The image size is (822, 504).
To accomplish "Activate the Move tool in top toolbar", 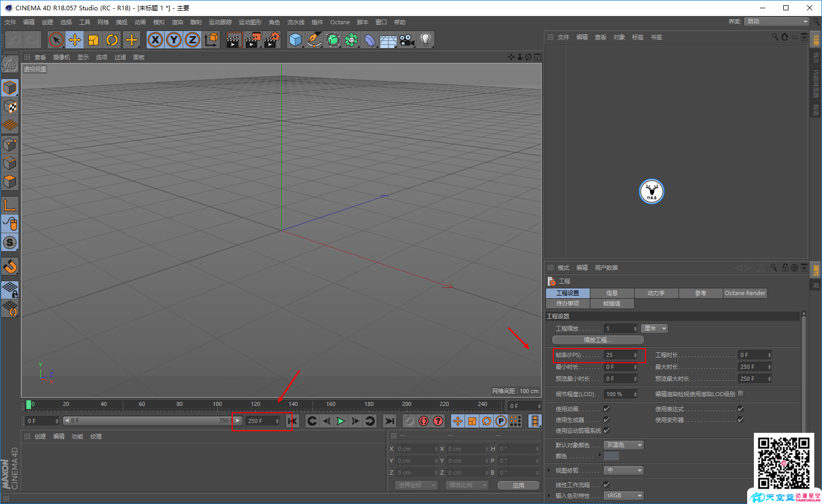I will click(x=75, y=40).
